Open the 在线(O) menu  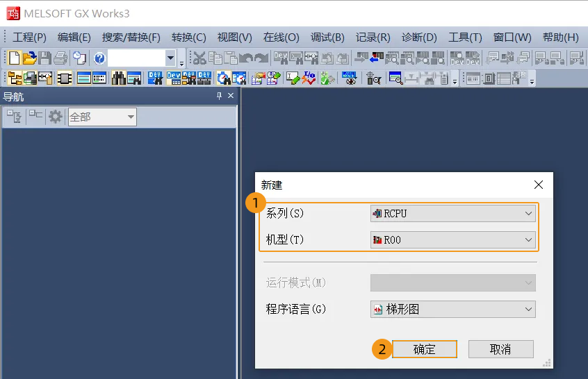click(x=281, y=37)
